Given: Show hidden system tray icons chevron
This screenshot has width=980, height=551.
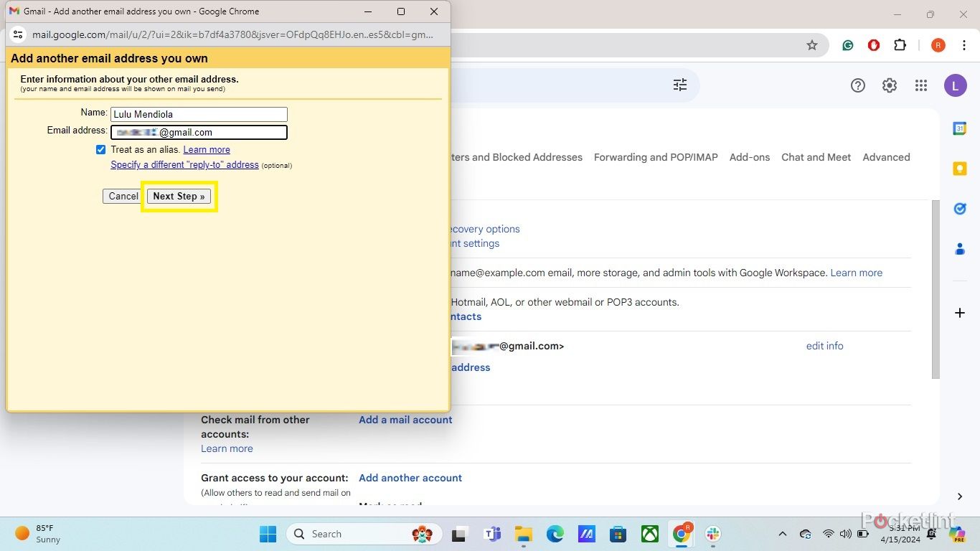Looking at the screenshot, I should pyautogui.click(x=783, y=534).
